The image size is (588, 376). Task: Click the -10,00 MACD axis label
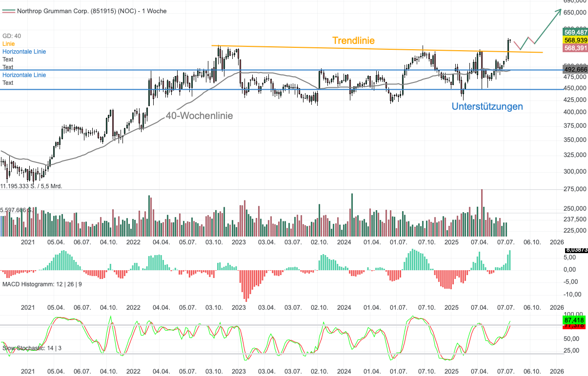coord(573,295)
